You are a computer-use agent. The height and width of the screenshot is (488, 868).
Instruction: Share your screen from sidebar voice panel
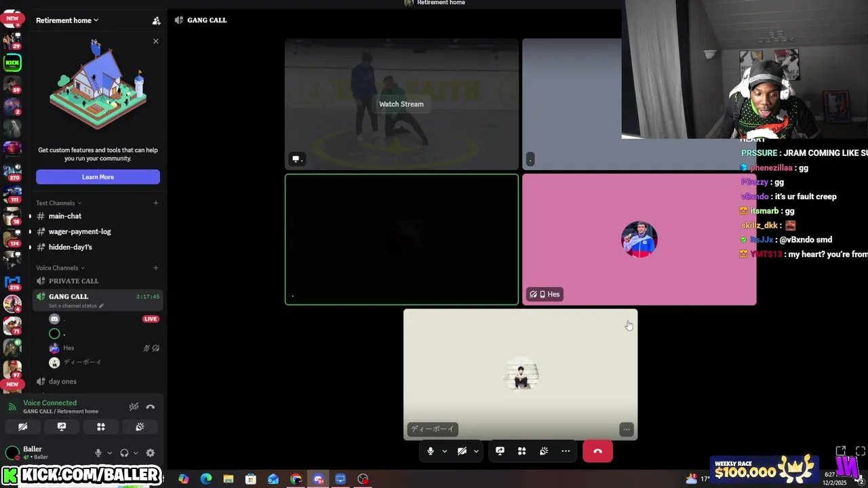(x=62, y=427)
